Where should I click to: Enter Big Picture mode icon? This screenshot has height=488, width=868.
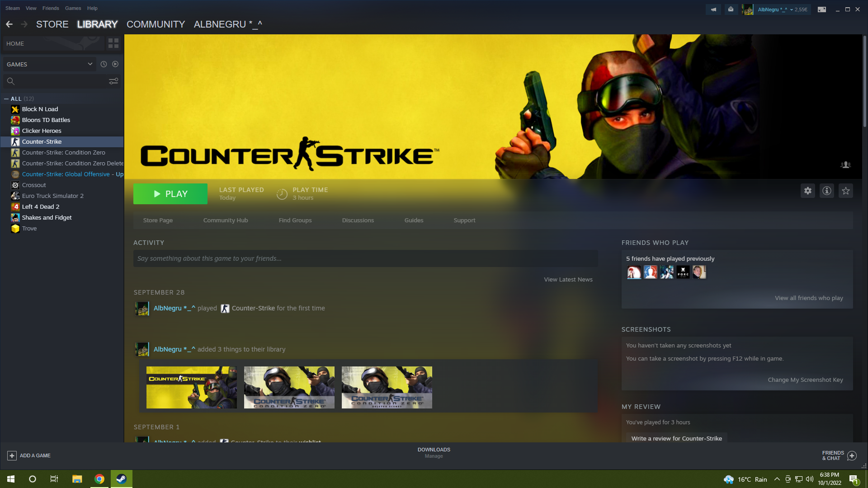pos(822,9)
